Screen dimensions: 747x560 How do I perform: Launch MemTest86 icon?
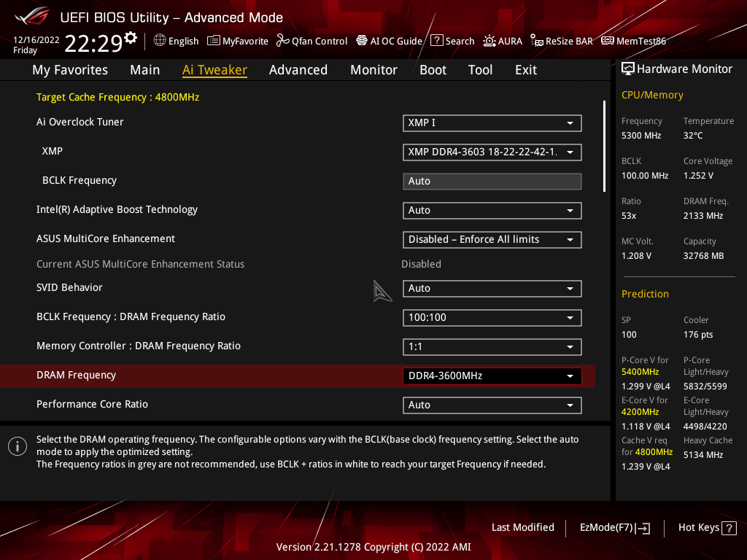[608, 41]
